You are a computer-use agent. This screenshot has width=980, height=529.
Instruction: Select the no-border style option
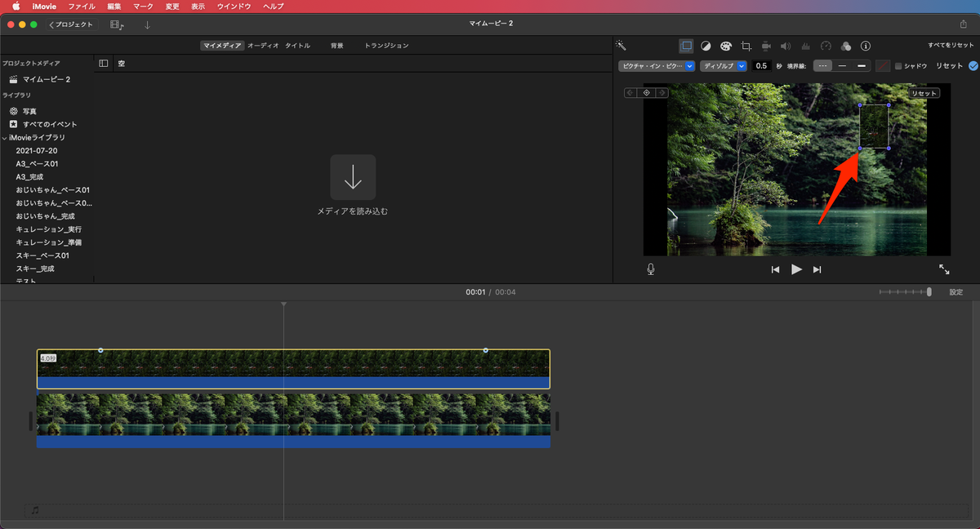click(822, 66)
